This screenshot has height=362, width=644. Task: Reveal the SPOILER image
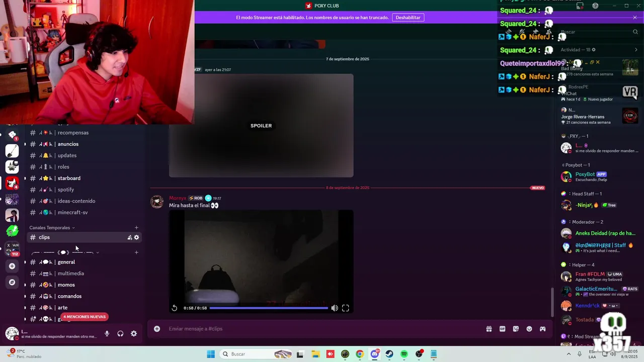tap(261, 126)
